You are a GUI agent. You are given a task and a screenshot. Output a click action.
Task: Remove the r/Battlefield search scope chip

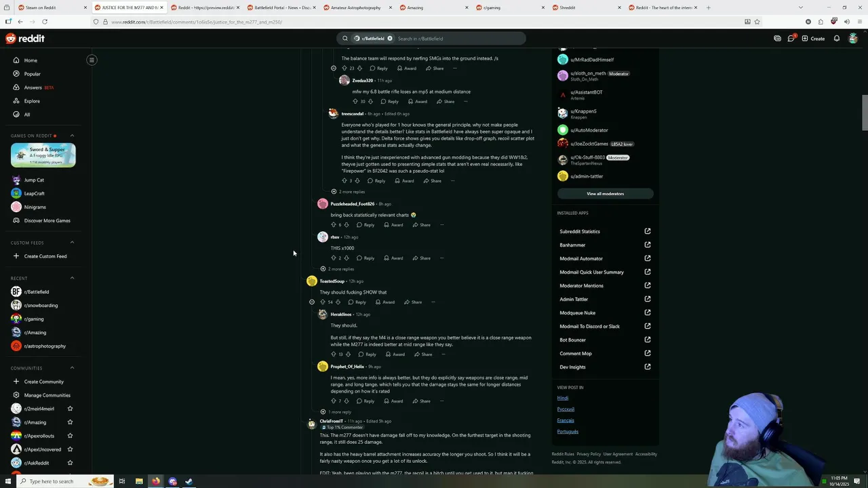(x=390, y=39)
